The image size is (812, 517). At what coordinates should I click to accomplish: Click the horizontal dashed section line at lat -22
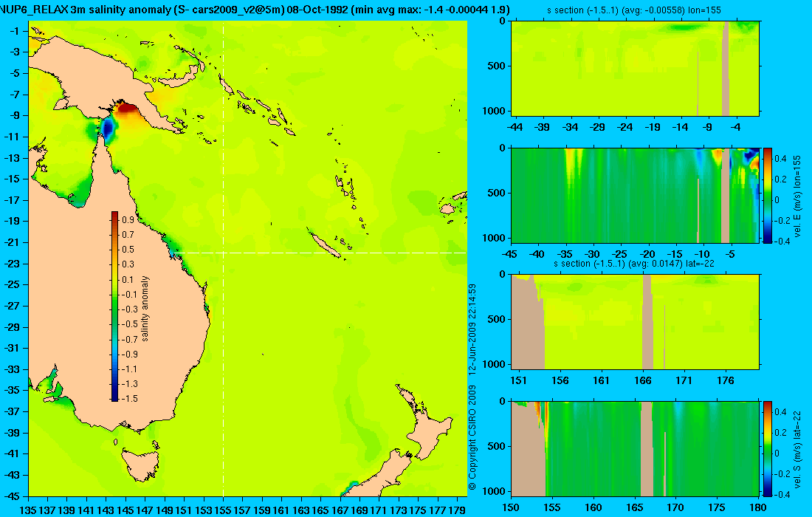[x=320, y=253]
